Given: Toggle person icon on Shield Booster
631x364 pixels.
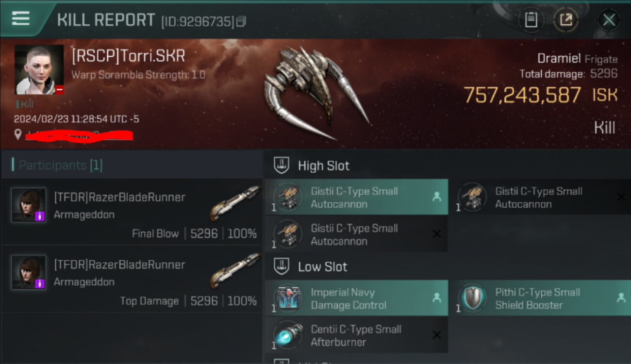Looking at the screenshot, I should (621, 298).
